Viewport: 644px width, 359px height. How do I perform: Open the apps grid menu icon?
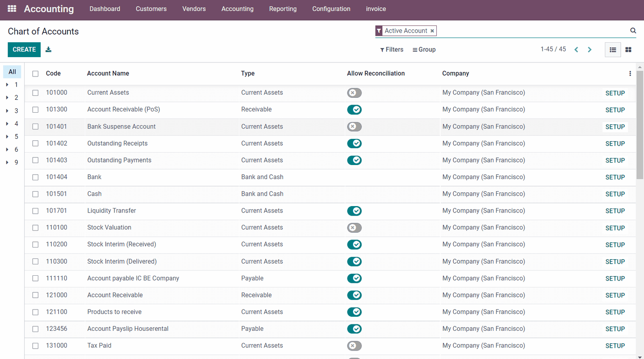pyautogui.click(x=12, y=8)
